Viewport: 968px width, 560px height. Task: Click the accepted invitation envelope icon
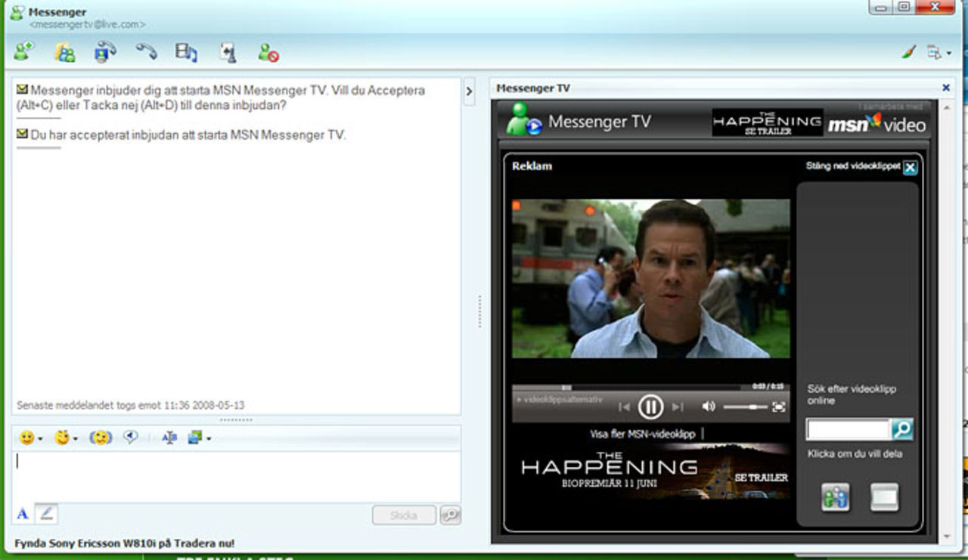coord(22,134)
